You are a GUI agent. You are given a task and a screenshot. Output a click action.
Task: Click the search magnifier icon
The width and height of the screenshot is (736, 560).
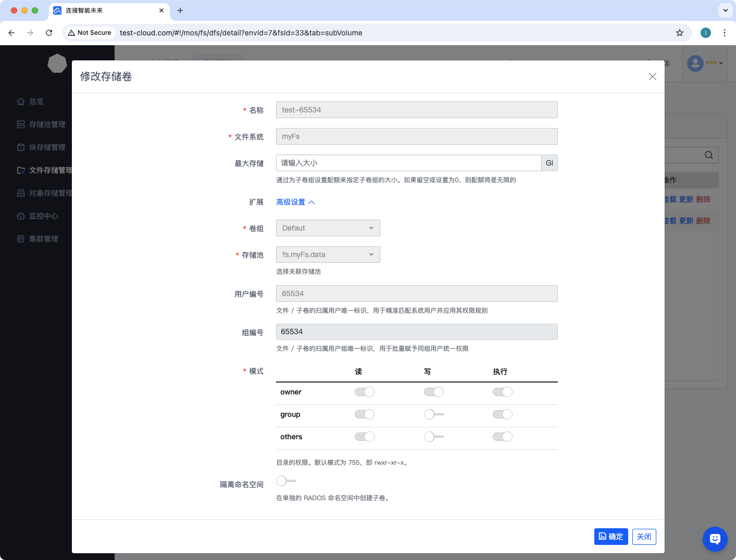pos(708,155)
